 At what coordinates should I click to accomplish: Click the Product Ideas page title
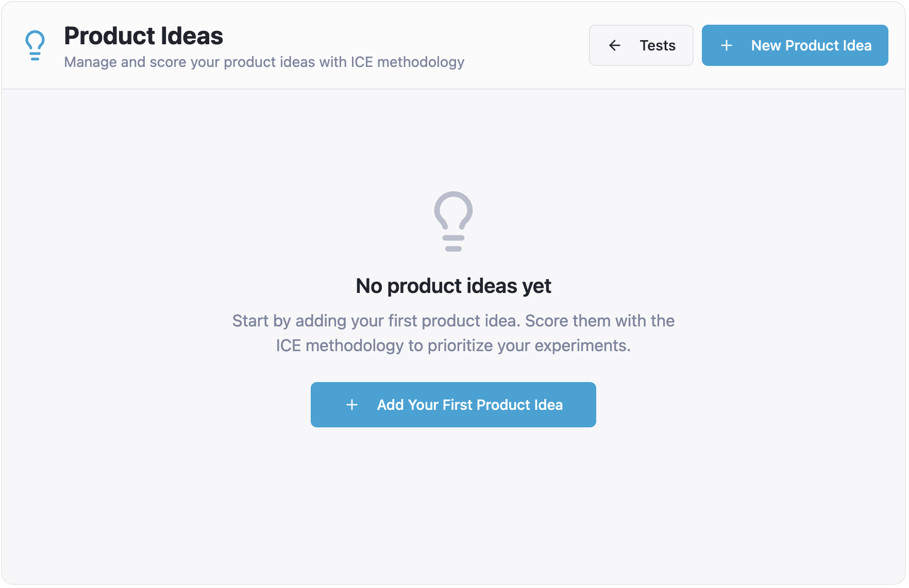coord(144,36)
